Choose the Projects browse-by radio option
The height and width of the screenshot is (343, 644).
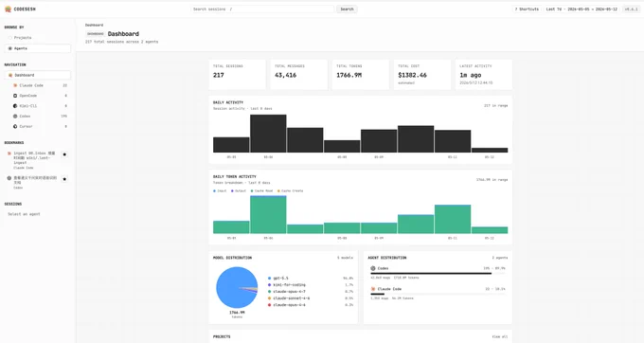pos(10,38)
